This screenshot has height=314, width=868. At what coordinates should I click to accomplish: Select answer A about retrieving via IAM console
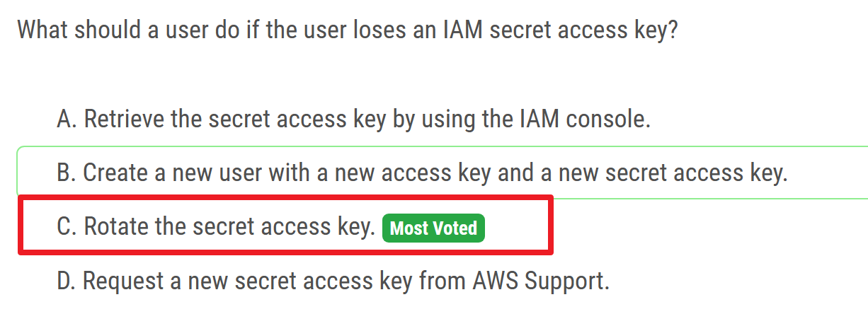(353, 120)
